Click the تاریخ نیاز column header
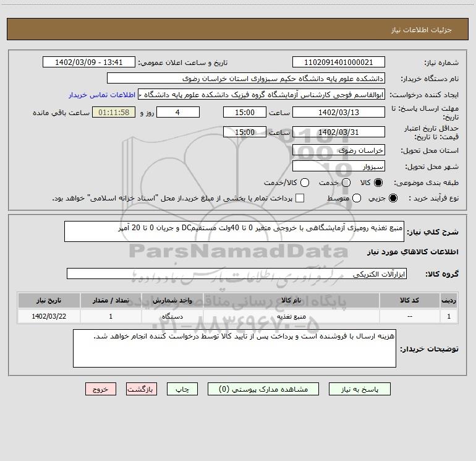The width and height of the screenshot is (476, 461). (49, 300)
